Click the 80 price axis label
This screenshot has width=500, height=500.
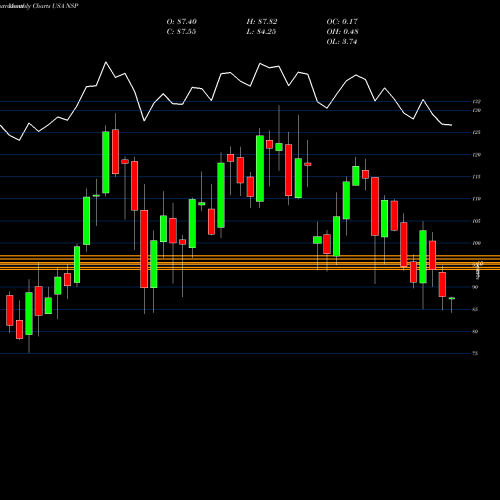pyautogui.click(x=476, y=331)
